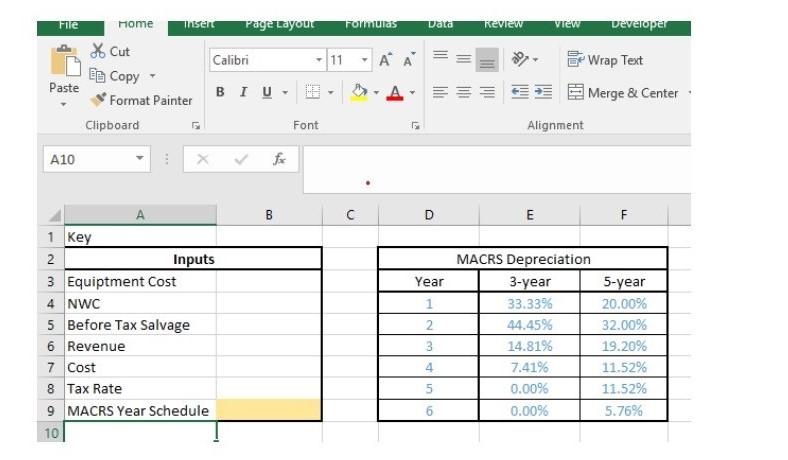This screenshot has width=788, height=460.
Task: Open Borders dropdown arrow
Action: pyautogui.click(x=330, y=93)
